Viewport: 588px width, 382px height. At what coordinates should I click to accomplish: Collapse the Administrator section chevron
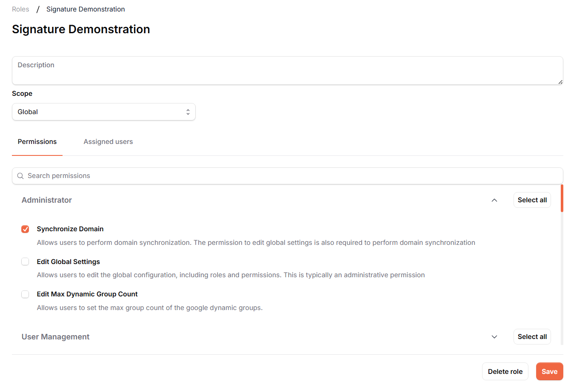pos(494,200)
